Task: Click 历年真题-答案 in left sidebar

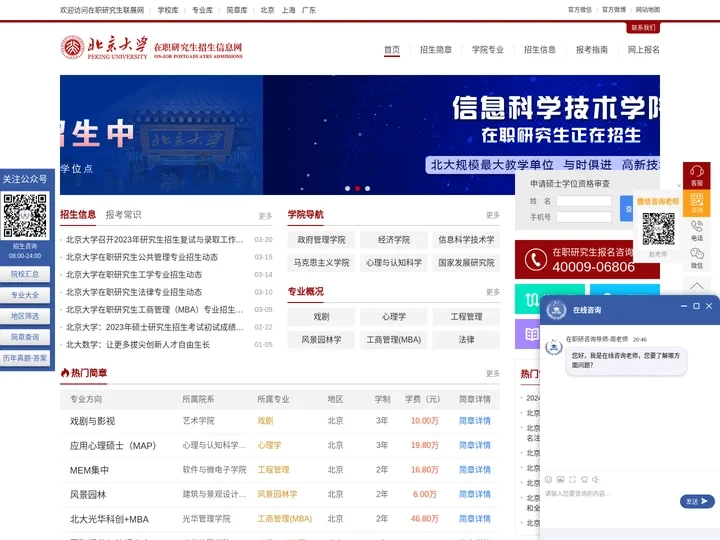Action: tap(25, 358)
